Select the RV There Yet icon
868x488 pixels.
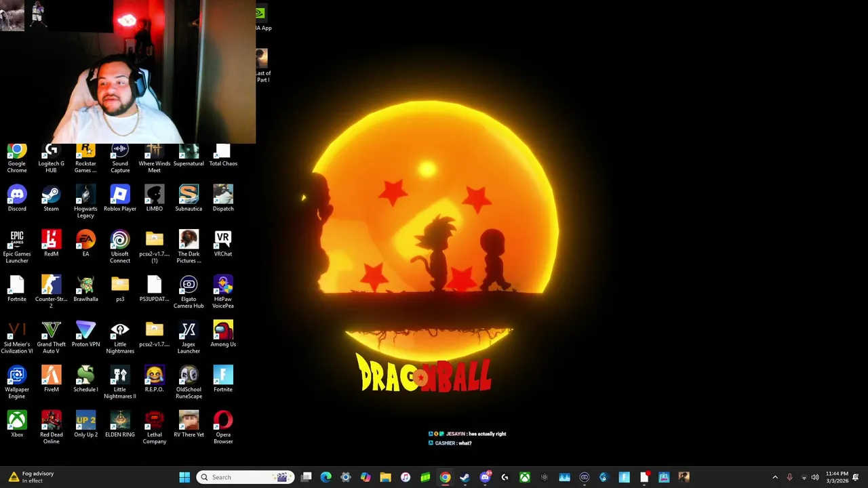pos(189,425)
